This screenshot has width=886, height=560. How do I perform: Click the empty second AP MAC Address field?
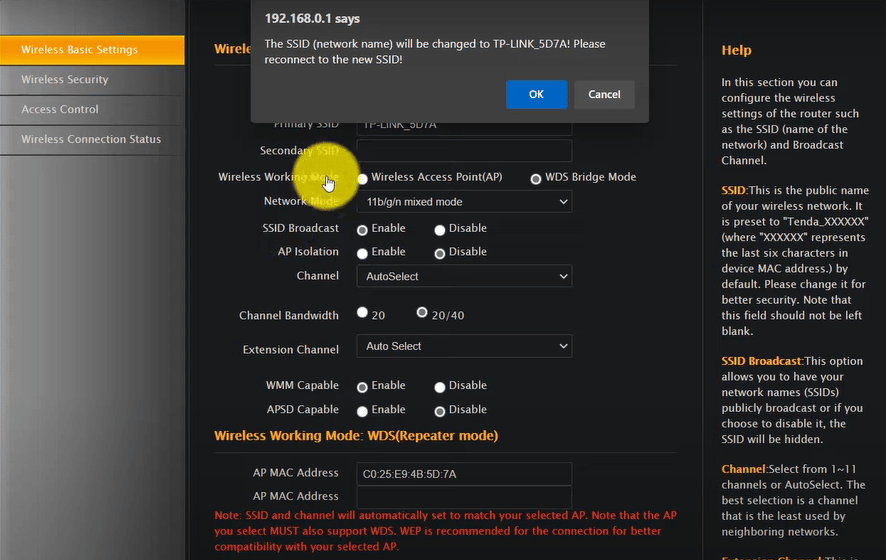pyautogui.click(x=464, y=497)
